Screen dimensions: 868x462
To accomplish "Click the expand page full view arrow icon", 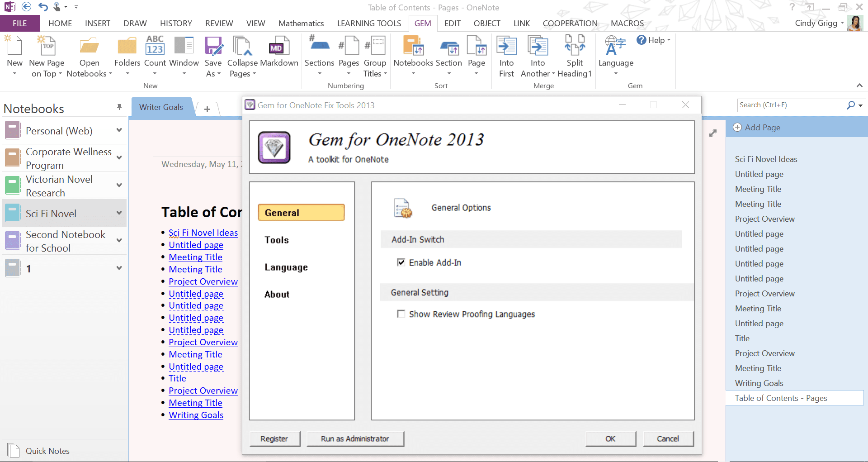I will [x=713, y=133].
